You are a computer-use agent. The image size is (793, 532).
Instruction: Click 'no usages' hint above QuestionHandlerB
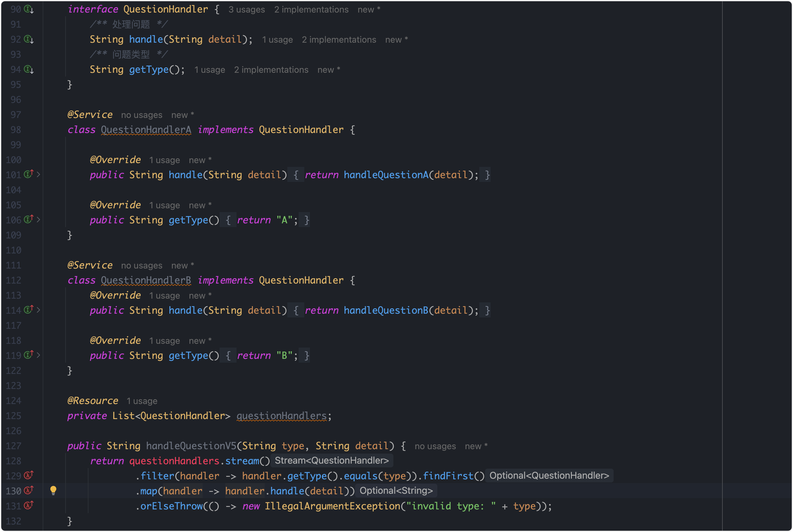[141, 266]
